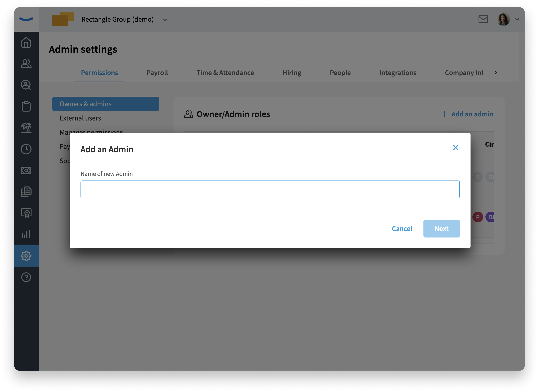This screenshot has height=392, width=539.
Task: Click the Cancel link in dialog
Action: pos(402,228)
